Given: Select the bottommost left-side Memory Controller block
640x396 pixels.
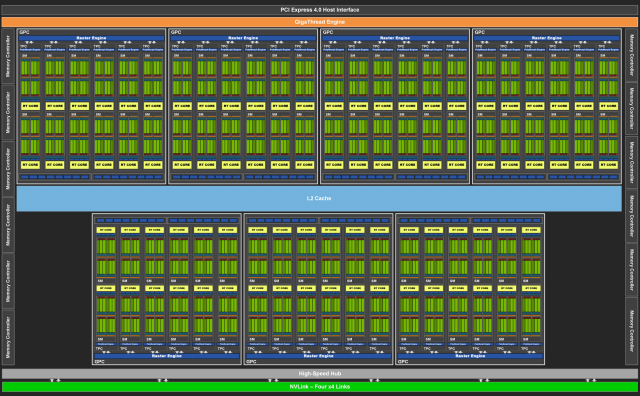Looking at the screenshot, I should (8, 338).
